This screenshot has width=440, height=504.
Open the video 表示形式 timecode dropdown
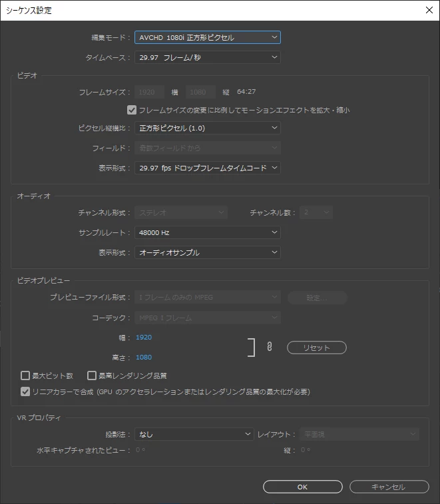pos(207,168)
